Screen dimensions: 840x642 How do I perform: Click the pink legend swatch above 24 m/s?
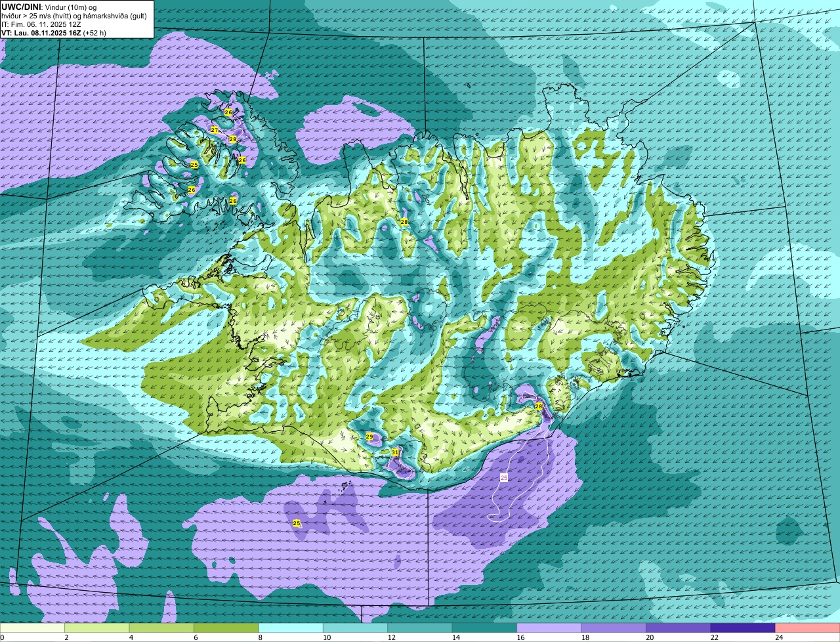click(808, 628)
